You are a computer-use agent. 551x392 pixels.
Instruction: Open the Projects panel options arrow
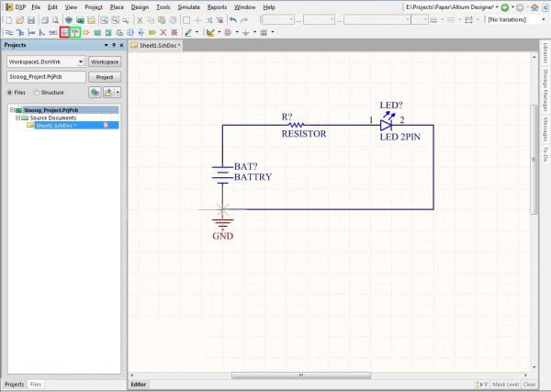(x=107, y=45)
